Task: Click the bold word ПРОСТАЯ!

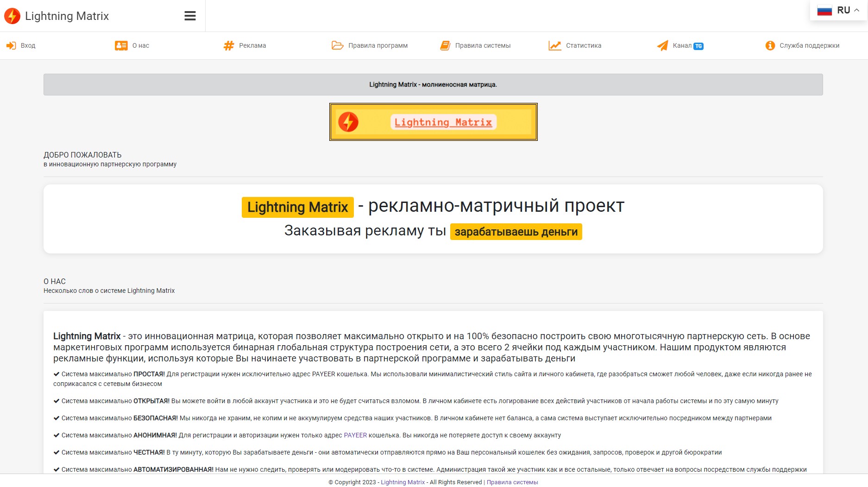Action: (x=149, y=374)
